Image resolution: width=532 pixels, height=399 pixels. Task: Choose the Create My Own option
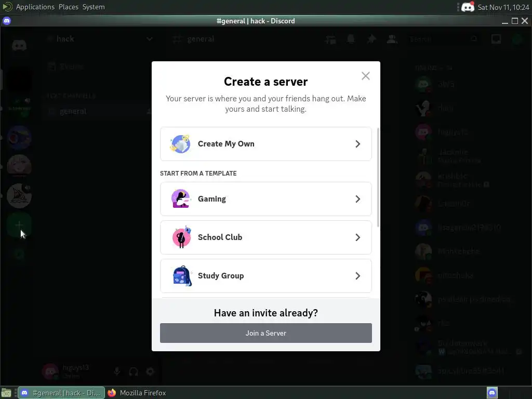[x=265, y=144]
